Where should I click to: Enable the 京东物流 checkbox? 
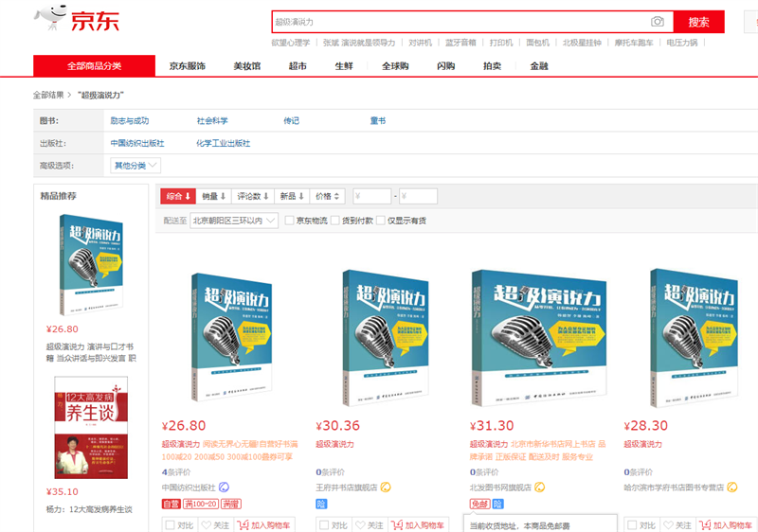click(x=290, y=221)
